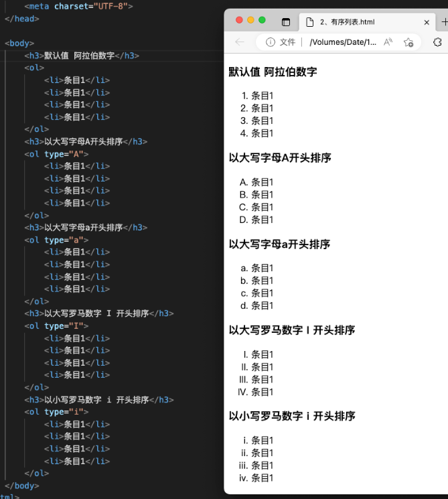The image size is (448, 499).
Task: Click the page icon on the 有序列表 tab
Action: click(309, 22)
